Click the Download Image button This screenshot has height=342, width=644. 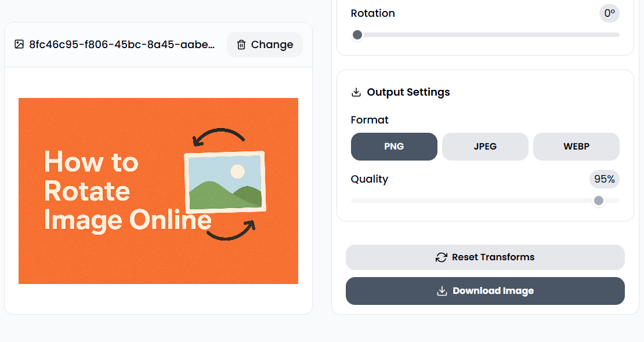(485, 290)
